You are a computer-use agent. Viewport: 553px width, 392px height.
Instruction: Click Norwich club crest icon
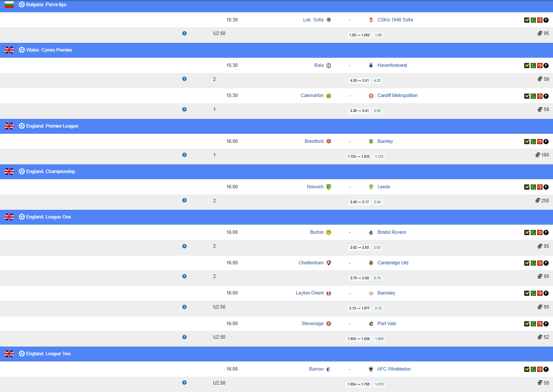[x=328, y=187]
